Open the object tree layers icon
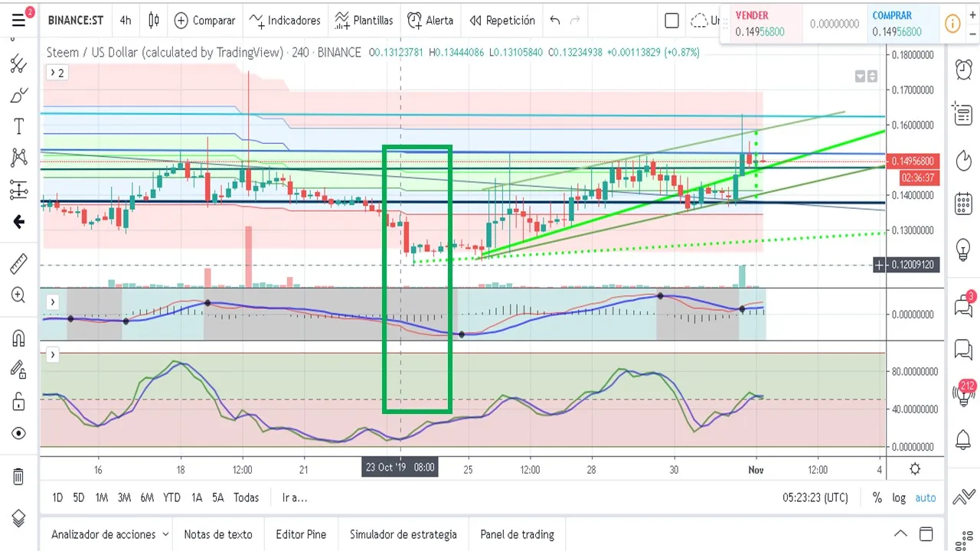This screenshot has height=551, width=980. (18, 517)
